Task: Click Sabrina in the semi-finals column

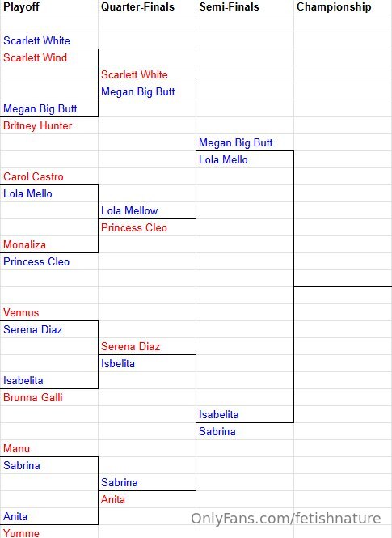Action: 245,431
